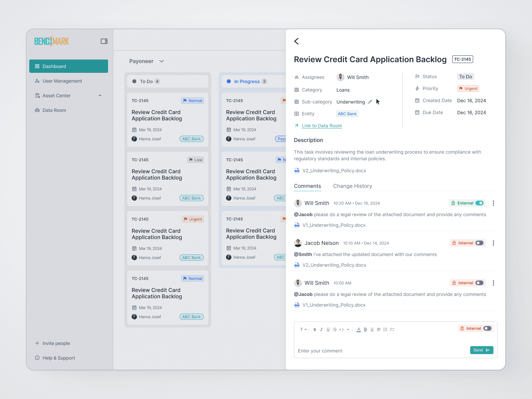Screen dimensions: 532x399
Task: Click the task ID badge TC-2145 beside title
Action: 463,59
